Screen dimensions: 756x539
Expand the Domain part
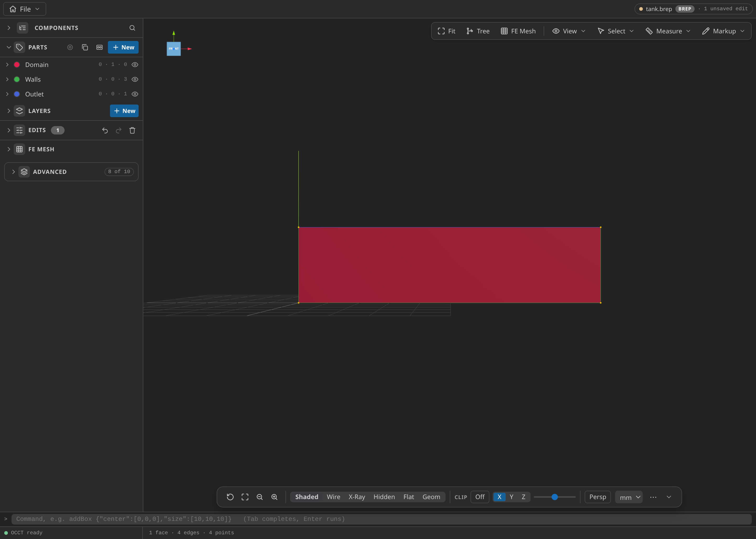click(x=7, y=65)
